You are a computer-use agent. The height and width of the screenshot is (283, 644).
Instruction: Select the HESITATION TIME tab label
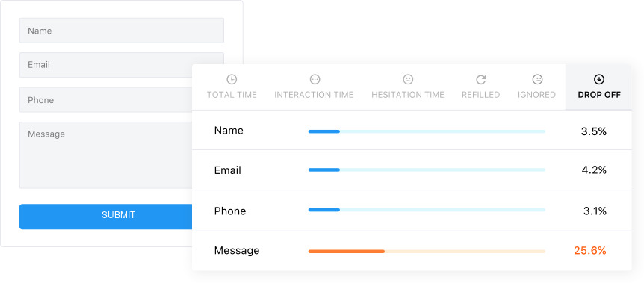(408, 95)
